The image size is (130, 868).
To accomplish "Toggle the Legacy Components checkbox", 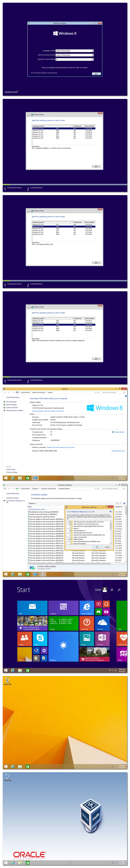I will tap(70, 537).
